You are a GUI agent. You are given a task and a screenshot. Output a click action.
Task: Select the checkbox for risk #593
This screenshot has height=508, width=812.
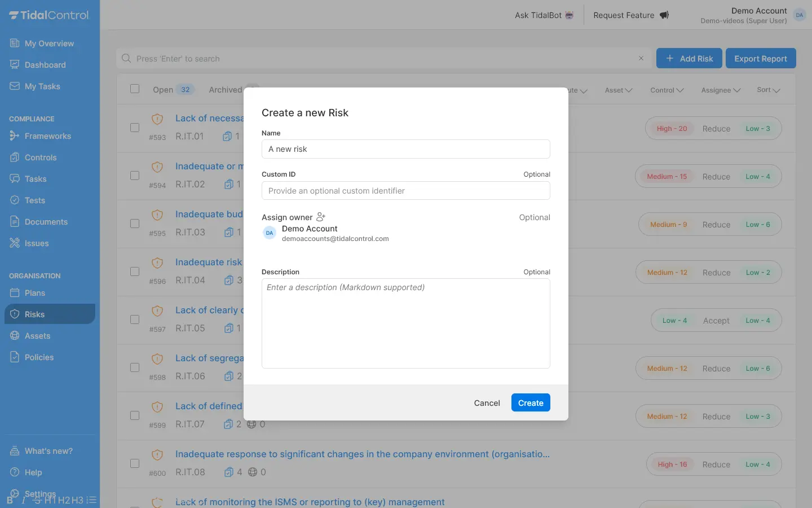(135, 128)
